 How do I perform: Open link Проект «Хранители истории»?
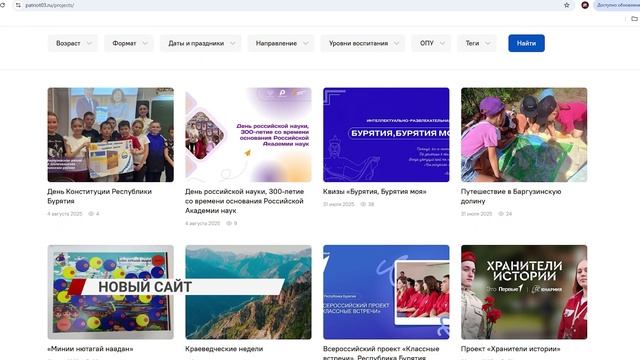[511, 349]
